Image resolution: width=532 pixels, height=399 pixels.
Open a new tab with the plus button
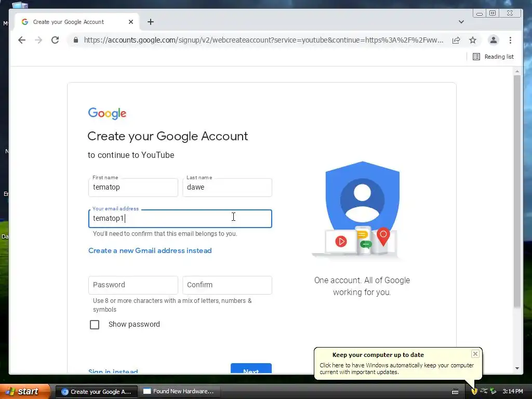click(x=151, y=22)
